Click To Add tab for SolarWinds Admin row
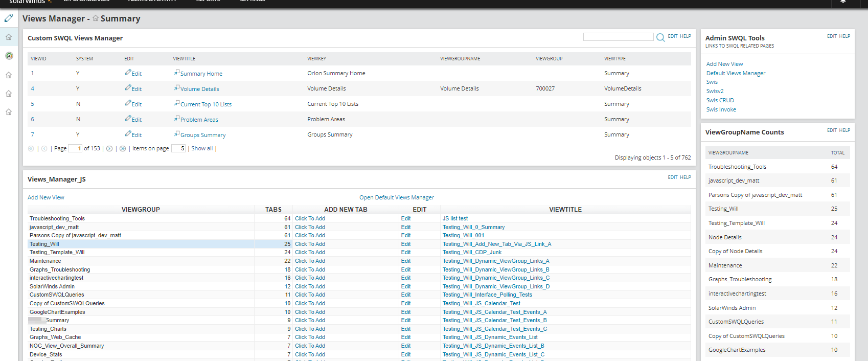 click(x=310, y=286)
